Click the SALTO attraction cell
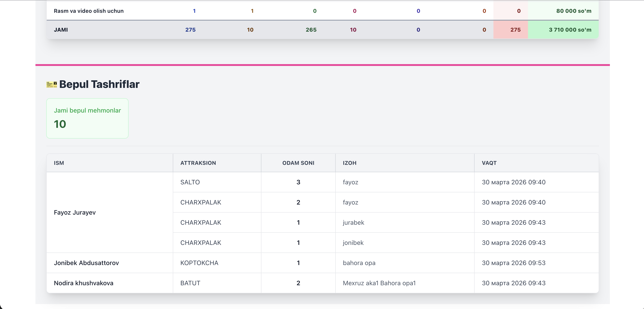This screenshot has height=309, width=644. tap(190, 182)
